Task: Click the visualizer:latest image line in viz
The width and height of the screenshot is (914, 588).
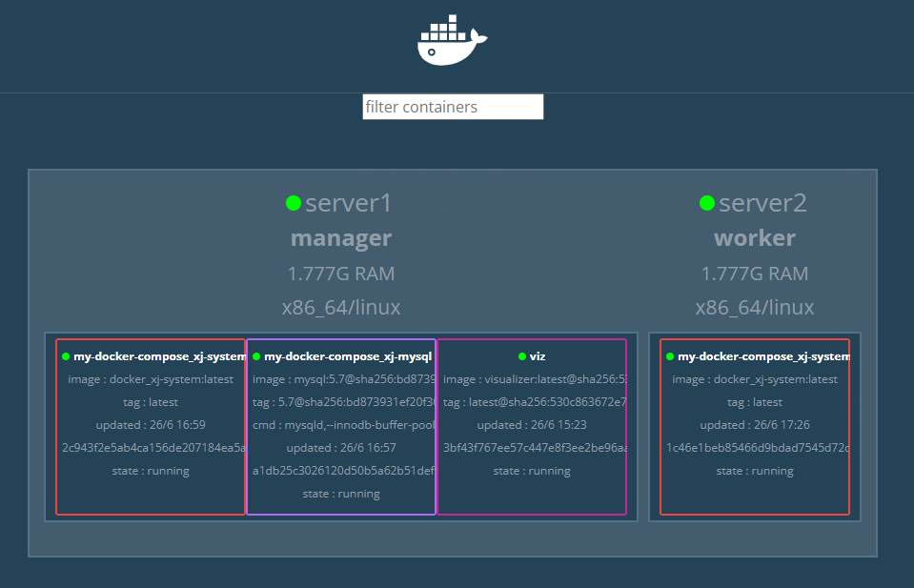Action: pos(532,379)
